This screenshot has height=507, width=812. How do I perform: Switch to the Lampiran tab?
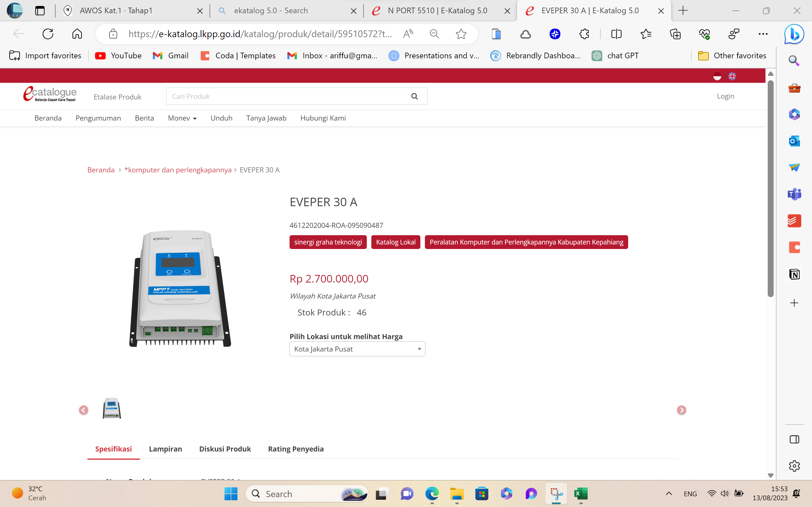pyautogui.click(x=166, y=449)
